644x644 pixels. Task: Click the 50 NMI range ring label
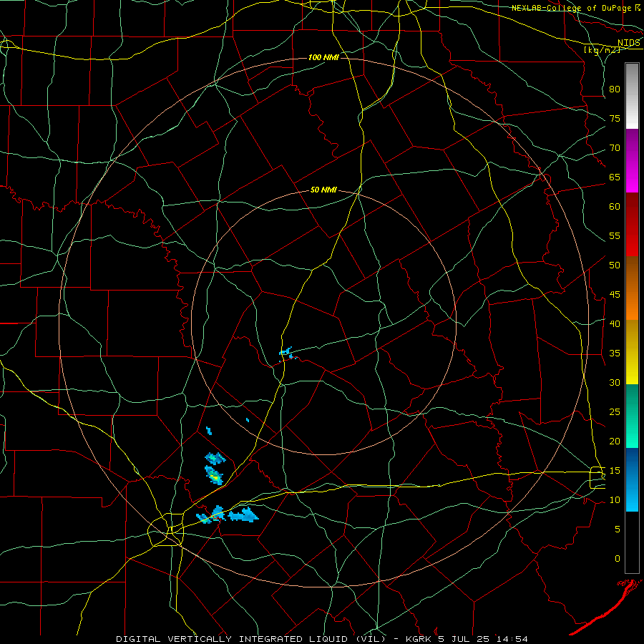(x=323, y=190)
